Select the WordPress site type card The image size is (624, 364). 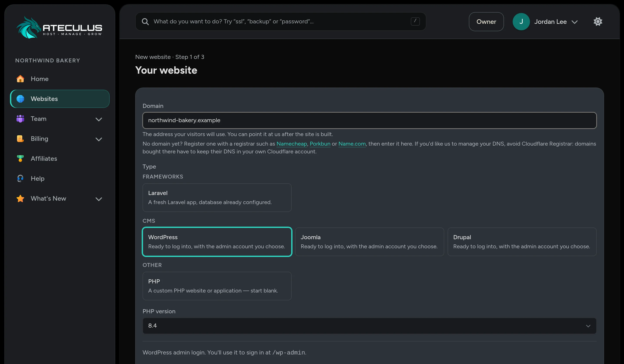[x=217, y=242]
